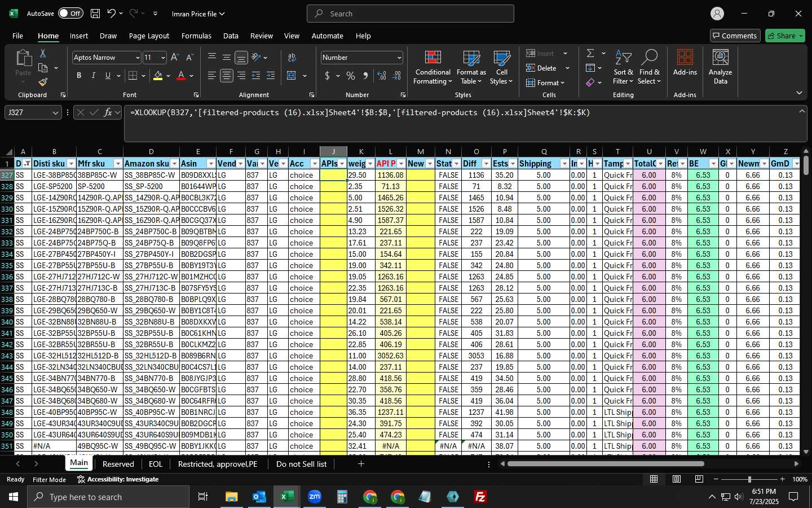Switch to Page Layout view icon
Image resolution: width=812 pixels, height=508 pixels.
point(676,479)
